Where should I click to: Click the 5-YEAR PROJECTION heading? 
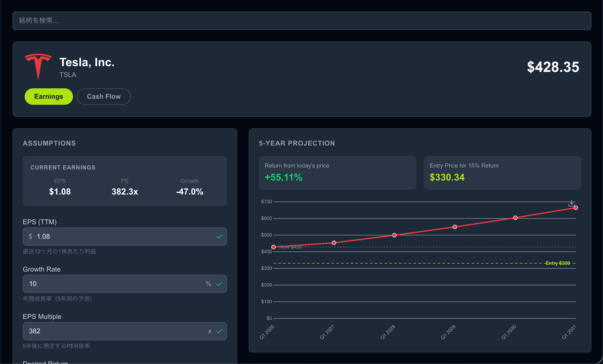[297, 143]
